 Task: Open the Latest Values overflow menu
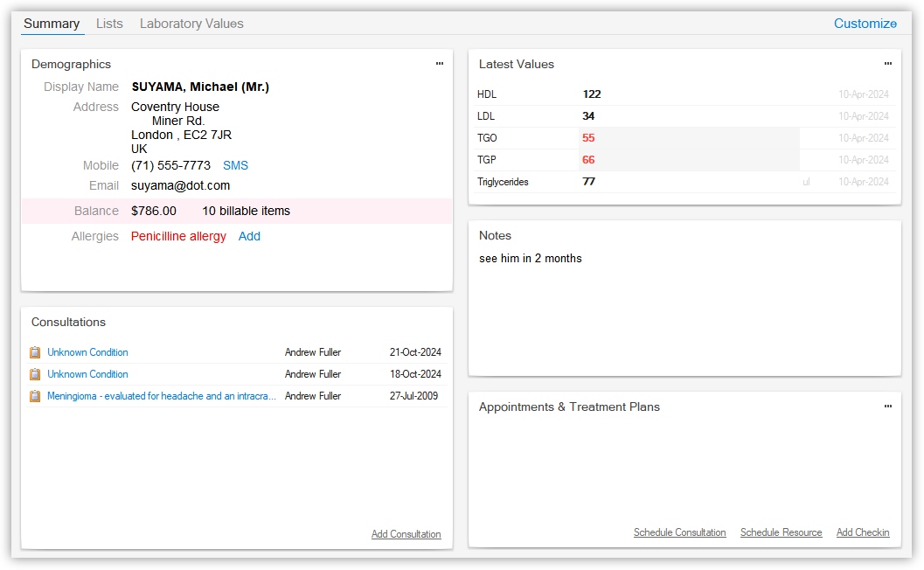(888, 64)
